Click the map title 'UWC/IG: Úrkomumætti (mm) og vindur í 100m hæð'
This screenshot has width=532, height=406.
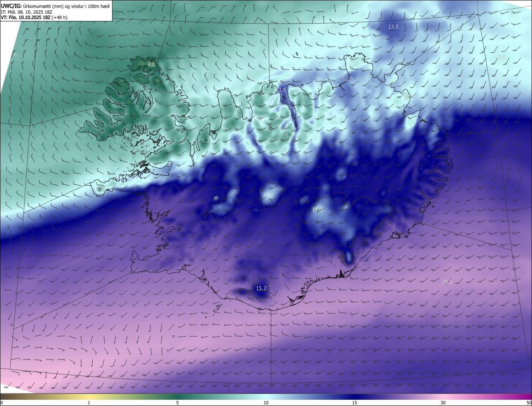pyautogui.click(x=55, y=5)
